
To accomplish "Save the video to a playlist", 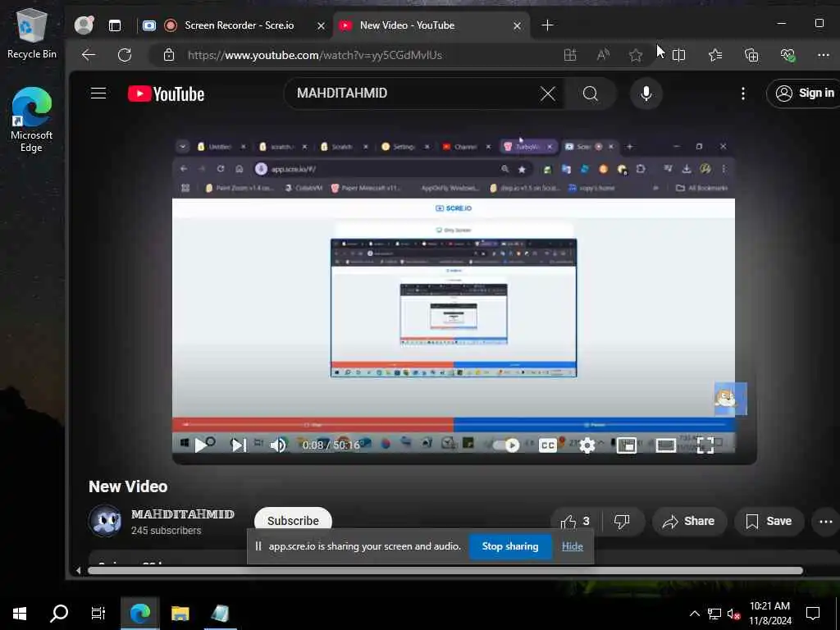I will pos(769,521).
